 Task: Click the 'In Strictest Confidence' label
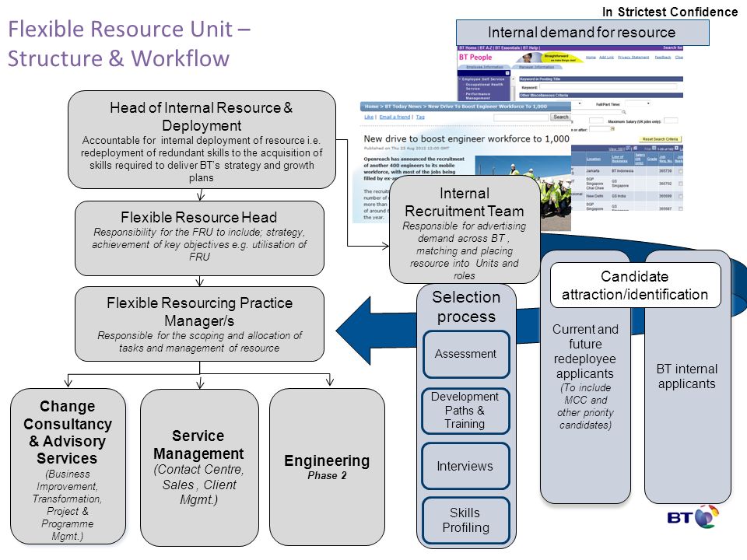(x=670, y=12)
